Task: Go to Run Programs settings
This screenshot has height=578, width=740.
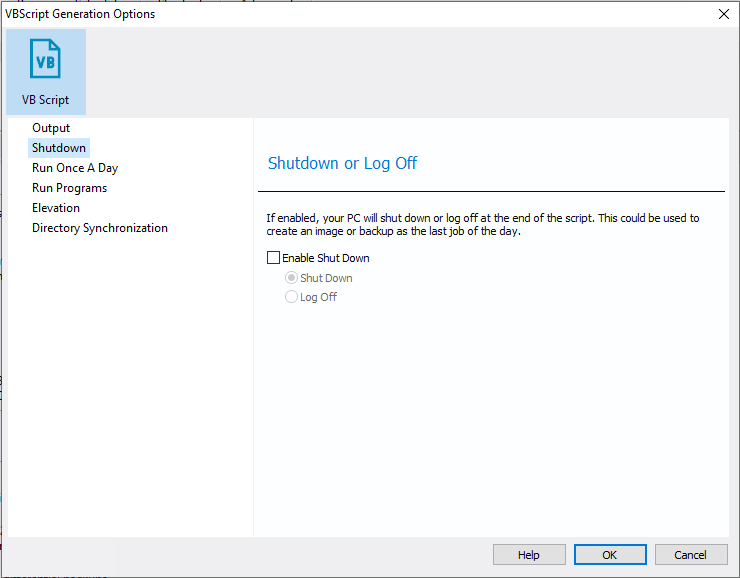Action: [x=69, y=188]
